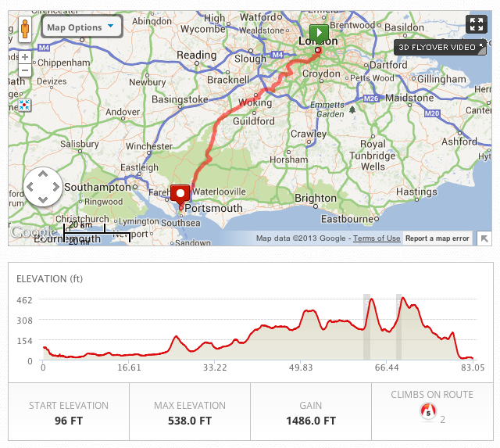Image resolution: width=500 pixels, height=448 pixels.
Task: Pan the map right with arrow
Action: 56,188
